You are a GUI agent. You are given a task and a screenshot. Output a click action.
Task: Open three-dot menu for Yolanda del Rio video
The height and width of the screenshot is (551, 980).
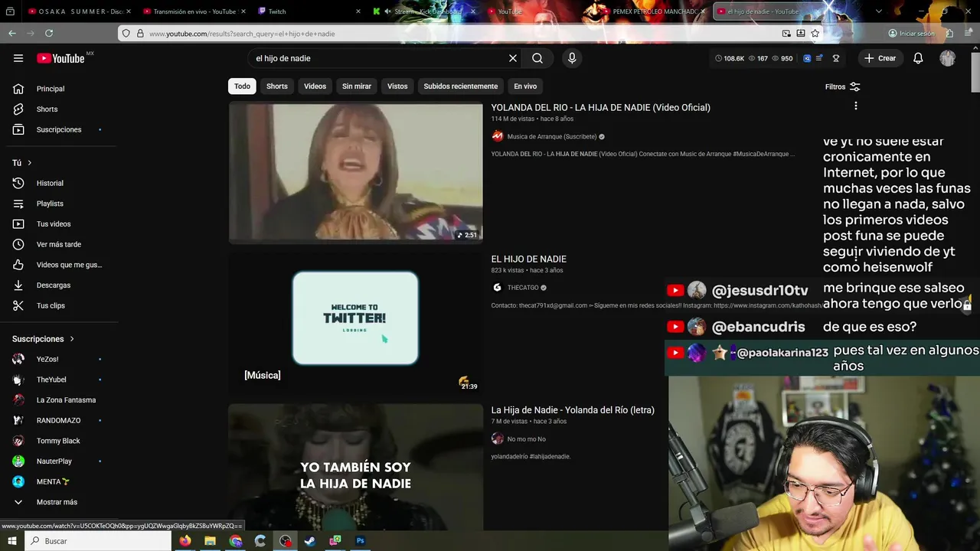pyautogui.click(x=855, y=106)
